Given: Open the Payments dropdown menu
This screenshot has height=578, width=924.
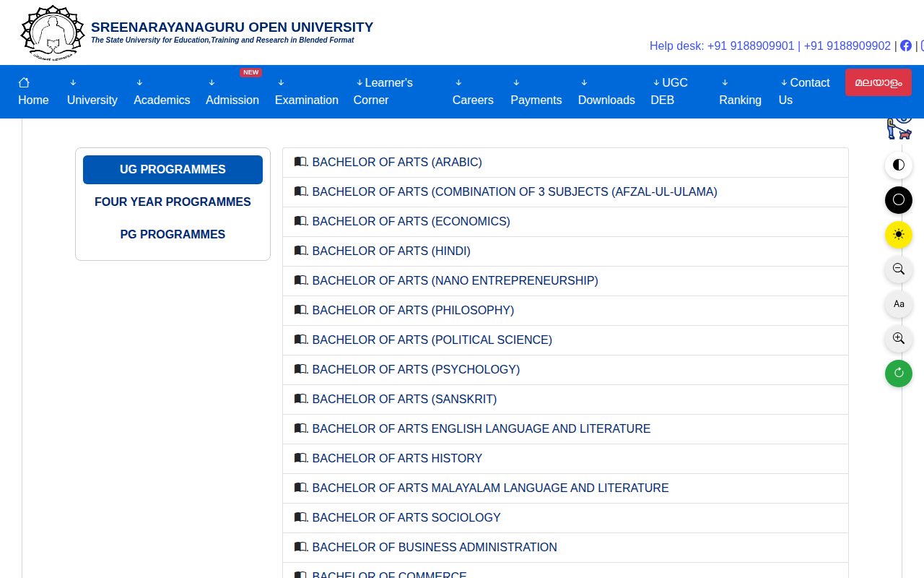Looking at the screenshot, I should [x=536, y=92].
